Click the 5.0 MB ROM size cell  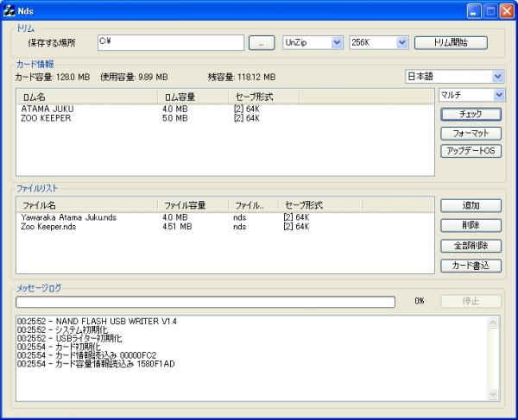pyautogui.click(x=174, y=118)
